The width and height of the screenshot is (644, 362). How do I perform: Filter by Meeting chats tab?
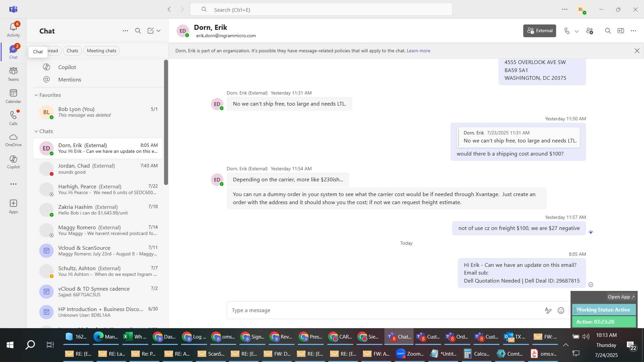pyautogui.click(x=102, y=51)
